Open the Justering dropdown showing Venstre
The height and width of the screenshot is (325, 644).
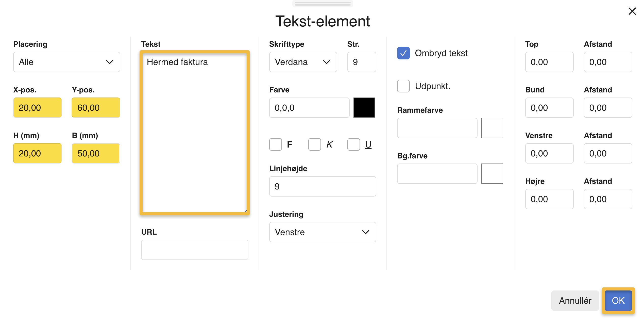click(x=322, y=232)
